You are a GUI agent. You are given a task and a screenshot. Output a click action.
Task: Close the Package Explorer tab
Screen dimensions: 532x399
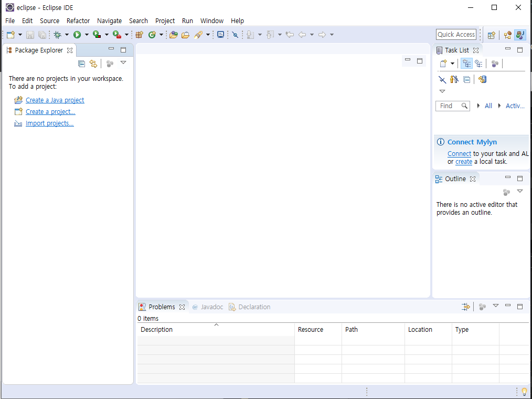(70, 50)
